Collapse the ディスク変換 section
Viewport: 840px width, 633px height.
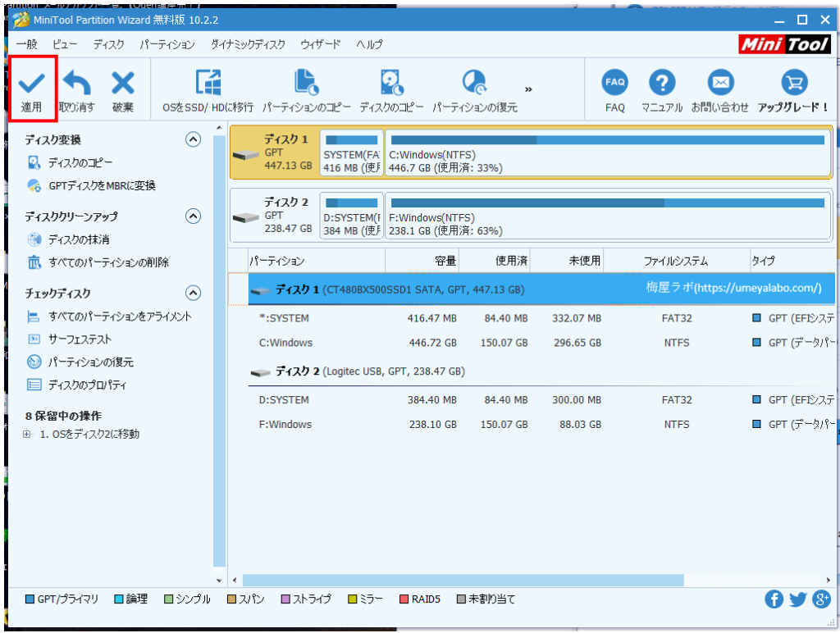[193, 139]
